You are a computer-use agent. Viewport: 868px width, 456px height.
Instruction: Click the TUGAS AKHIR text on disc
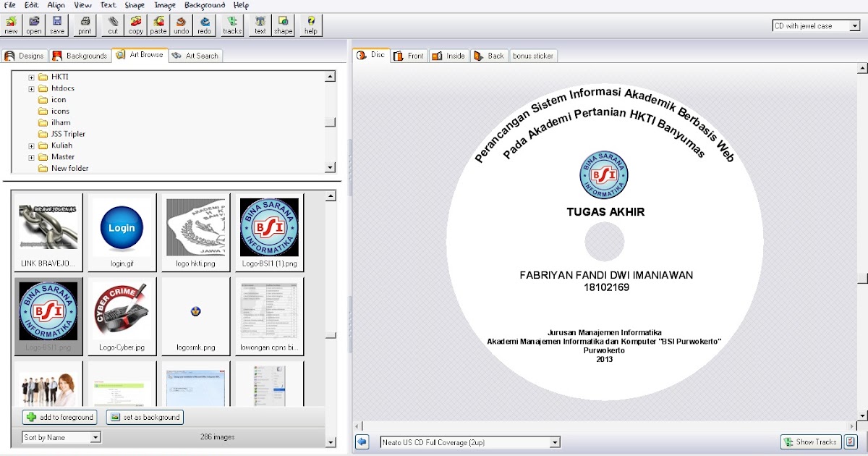(605, 212)
